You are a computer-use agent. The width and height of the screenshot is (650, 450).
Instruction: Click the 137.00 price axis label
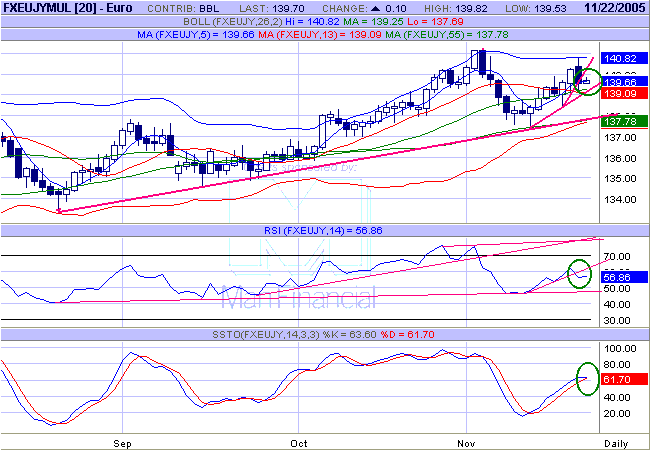tap(621, 138)
